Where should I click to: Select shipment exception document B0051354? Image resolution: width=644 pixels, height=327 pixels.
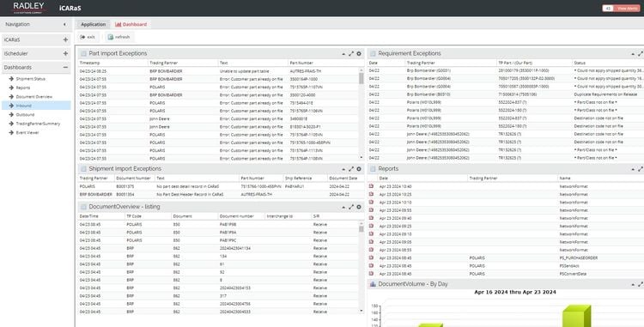[221, 194]
